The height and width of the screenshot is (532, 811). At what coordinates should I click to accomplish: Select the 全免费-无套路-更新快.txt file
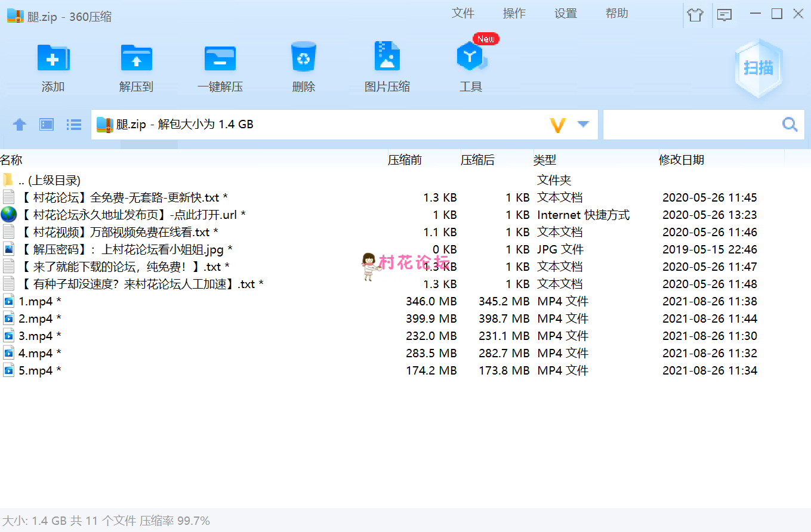[124, 197]
